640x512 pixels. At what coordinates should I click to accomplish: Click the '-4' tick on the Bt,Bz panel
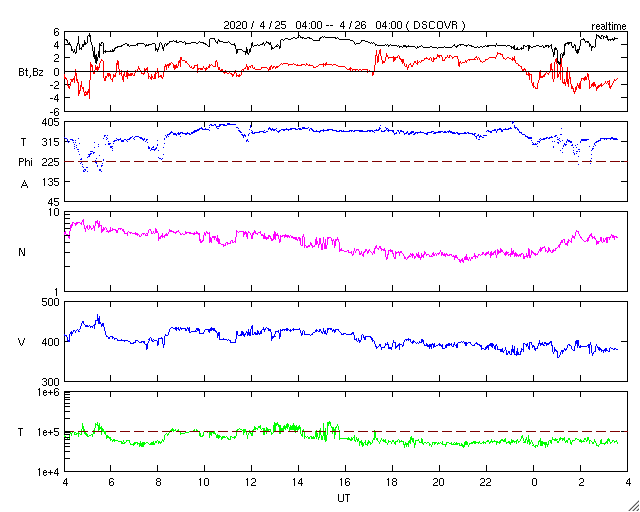(x=55, y=98)
